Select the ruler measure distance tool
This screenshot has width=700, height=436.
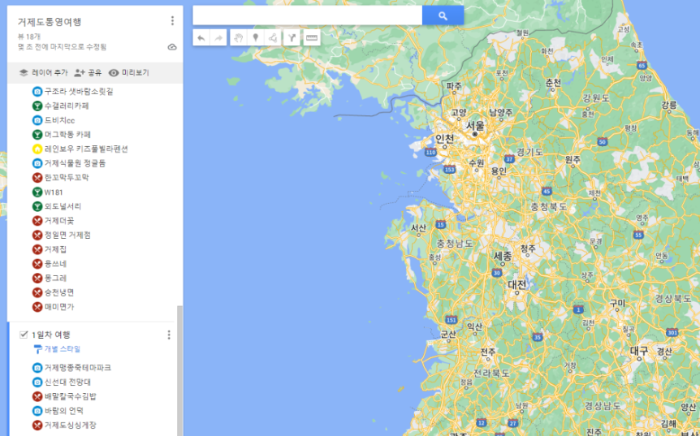tap(312, 38)
